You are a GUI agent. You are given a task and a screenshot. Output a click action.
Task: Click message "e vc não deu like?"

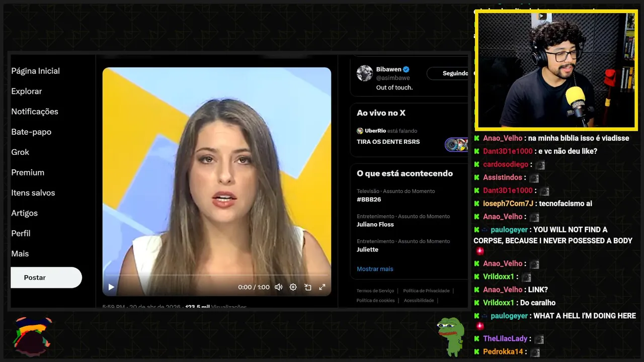tap(568, 151)
